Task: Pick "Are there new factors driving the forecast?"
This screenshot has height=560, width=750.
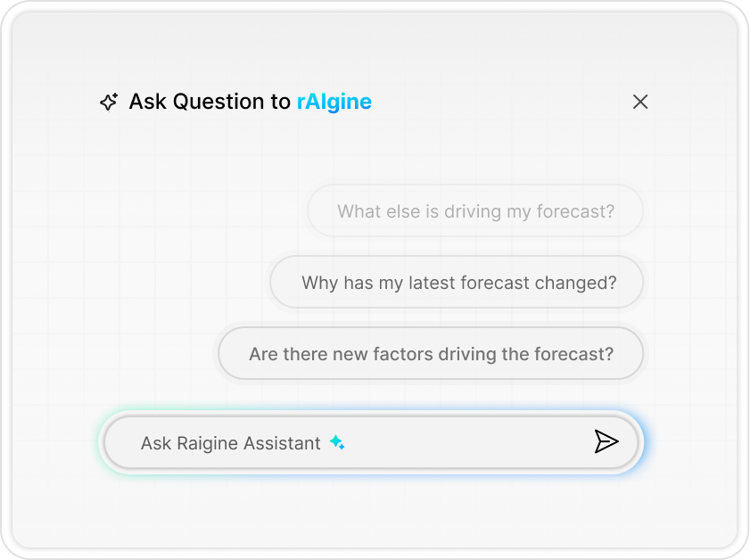Action: pyautogui.click(x=431, y=353)
